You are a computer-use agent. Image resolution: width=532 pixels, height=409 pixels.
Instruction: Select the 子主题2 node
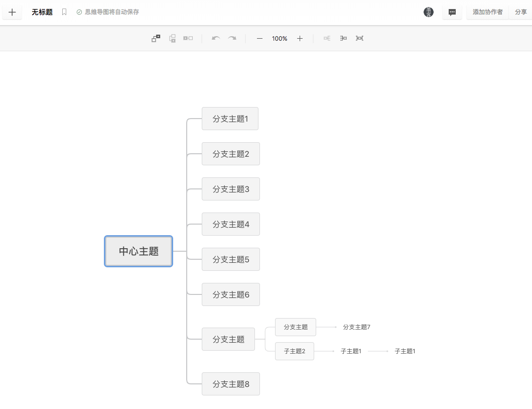click(x=294, y=351)
